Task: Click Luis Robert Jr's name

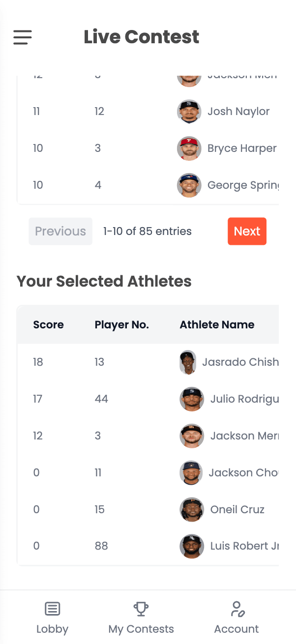Action: pyautogui.click(x=243, y=546)
